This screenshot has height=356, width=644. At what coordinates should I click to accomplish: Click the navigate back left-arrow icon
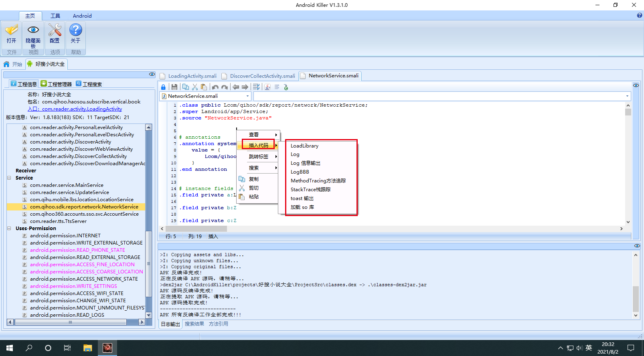point(236,87)
